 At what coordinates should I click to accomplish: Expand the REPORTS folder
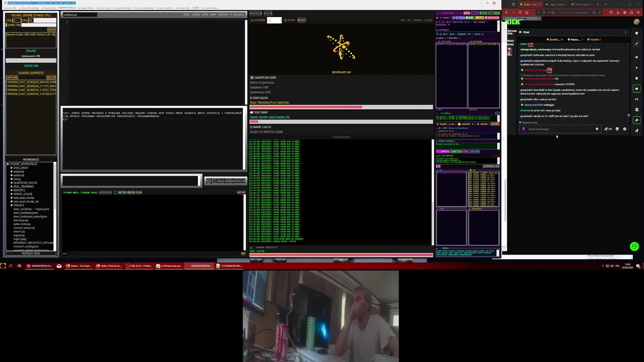tap(12, 190)
